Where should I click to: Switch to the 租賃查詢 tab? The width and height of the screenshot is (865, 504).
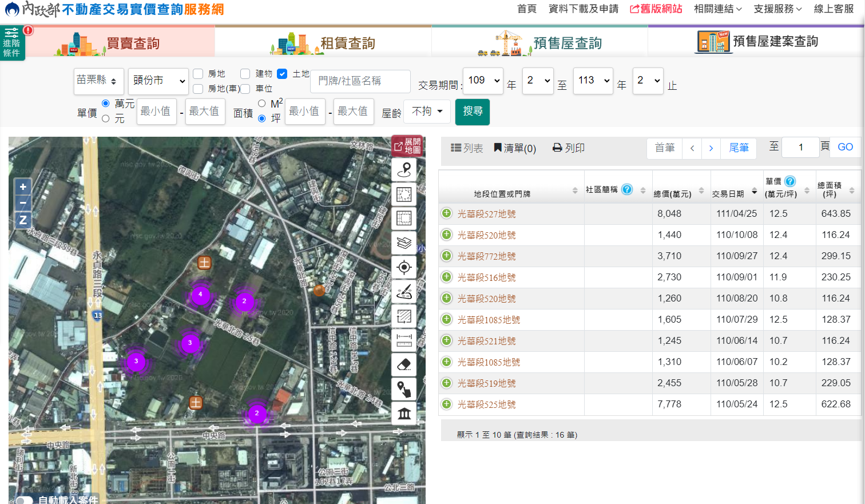324,42
